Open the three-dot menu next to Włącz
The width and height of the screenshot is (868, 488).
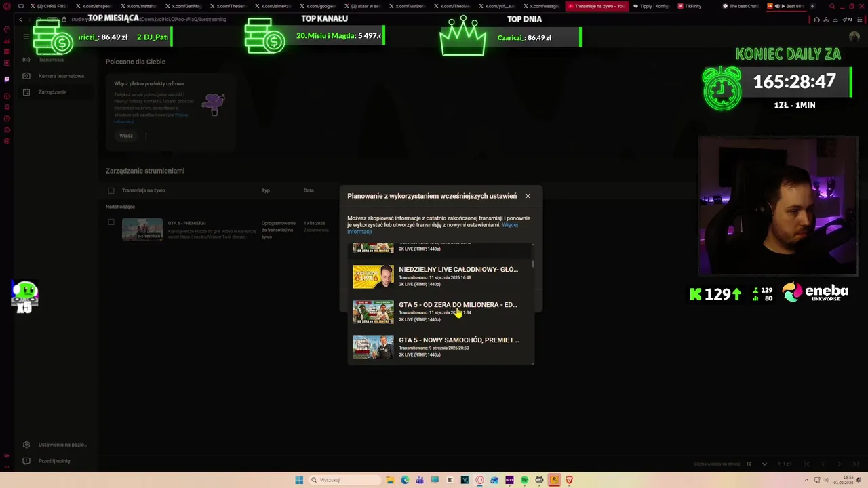coord(146,136)
